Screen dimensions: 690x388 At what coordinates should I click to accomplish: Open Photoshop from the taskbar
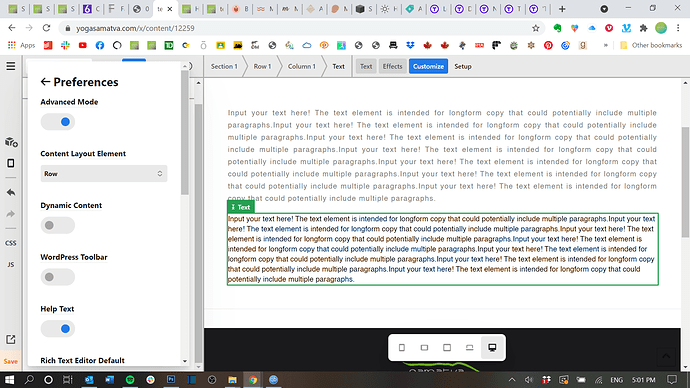171,380
